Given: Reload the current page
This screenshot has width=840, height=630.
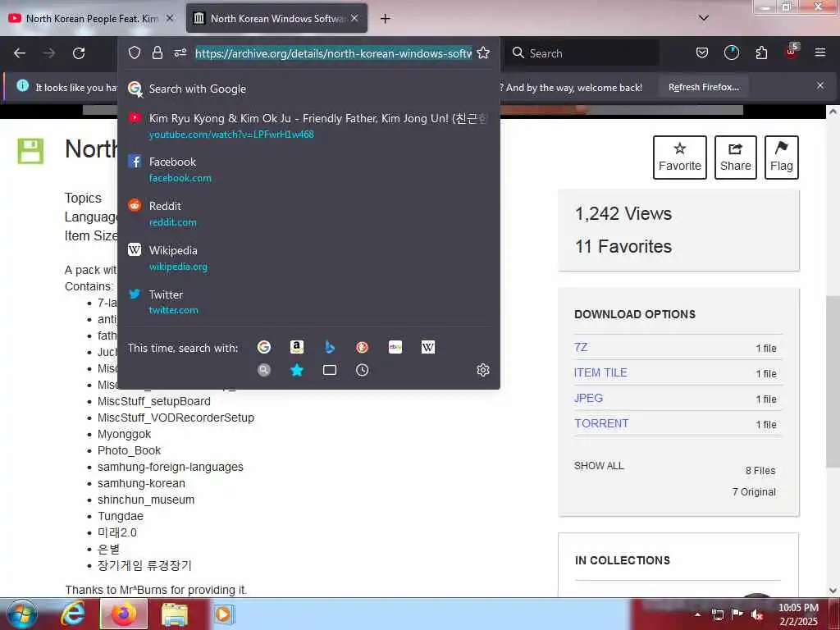Looking at the screenshot, I should click(79, 53).
